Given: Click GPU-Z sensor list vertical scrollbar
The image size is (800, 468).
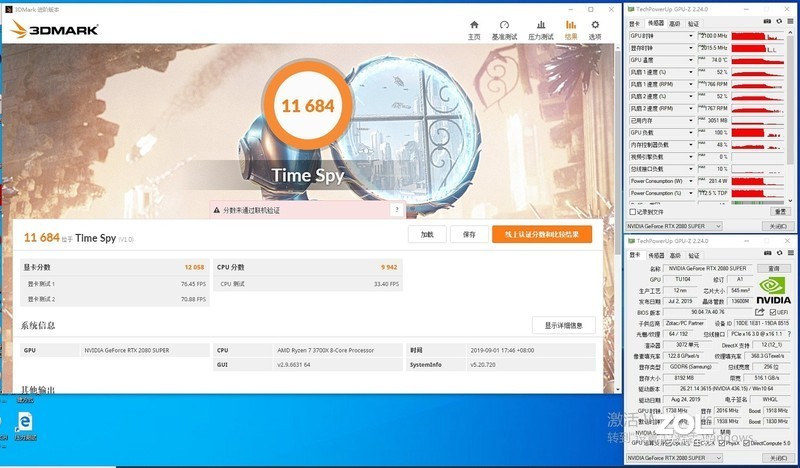Looking at the screenshot, I should (790, 100).
